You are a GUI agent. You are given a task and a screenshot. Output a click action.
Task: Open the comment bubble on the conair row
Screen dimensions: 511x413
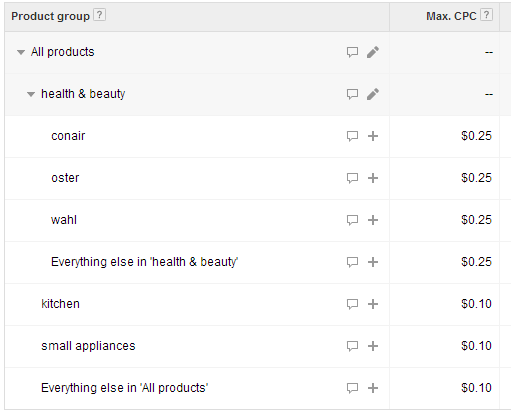point(352,136)
